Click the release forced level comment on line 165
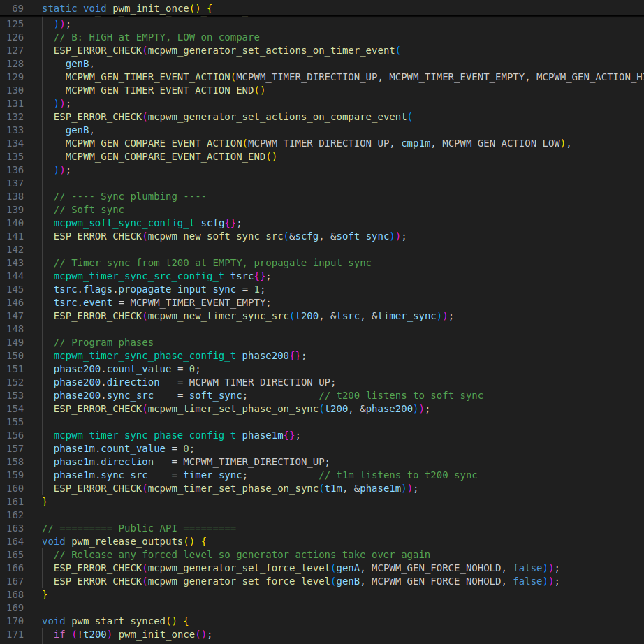 (x=242, y=555)
